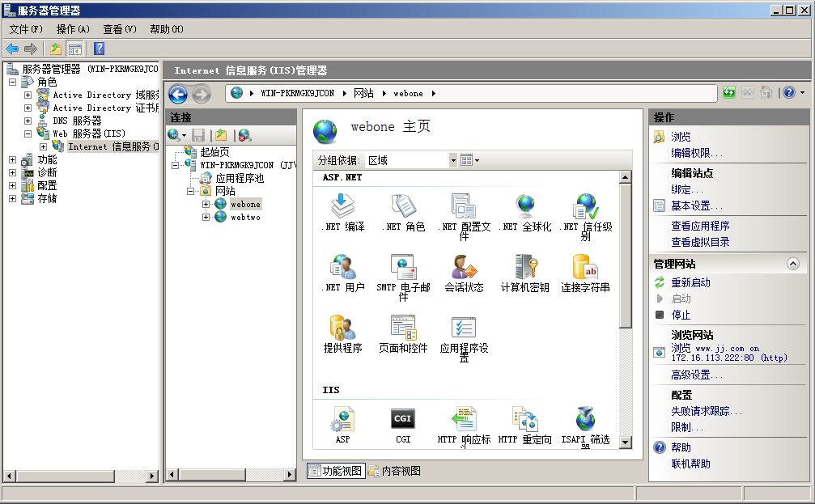Click 重新启动 in manage website
Viewport: 815px width, 504px height.
point(690,282)
